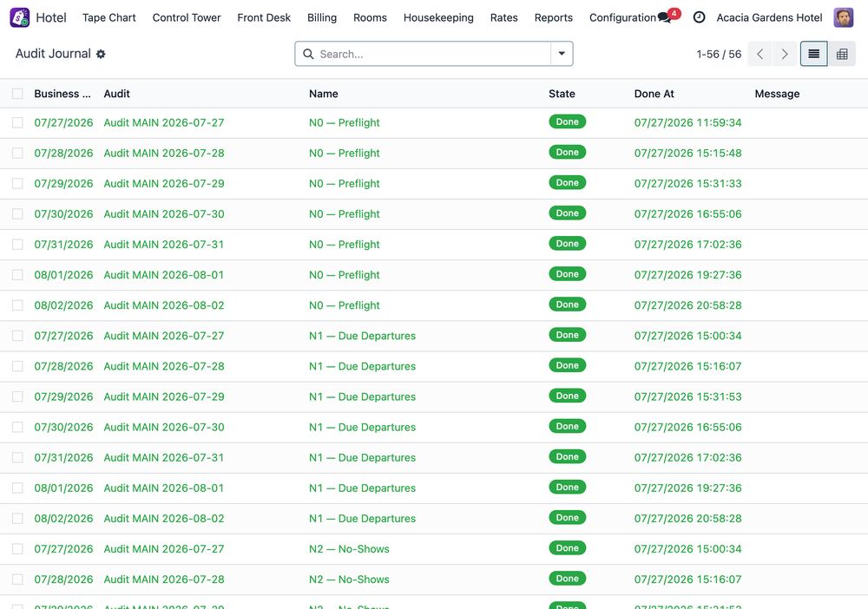Check the row for N2 No-Shows 07/27/2026
This screenshot has width=868, height=609.
tap(17, 549)
